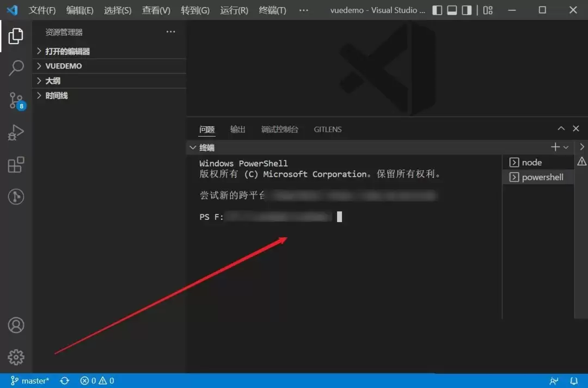The image size is (588, 388).
Task: Focus the PowerShell terminal prompt input
Action: click(339, 217)
